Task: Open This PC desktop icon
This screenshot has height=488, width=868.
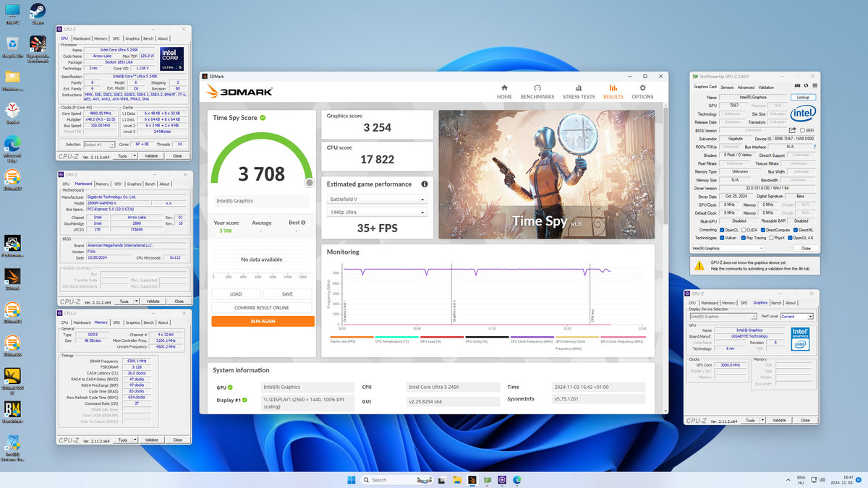Action: coord(12,13)
